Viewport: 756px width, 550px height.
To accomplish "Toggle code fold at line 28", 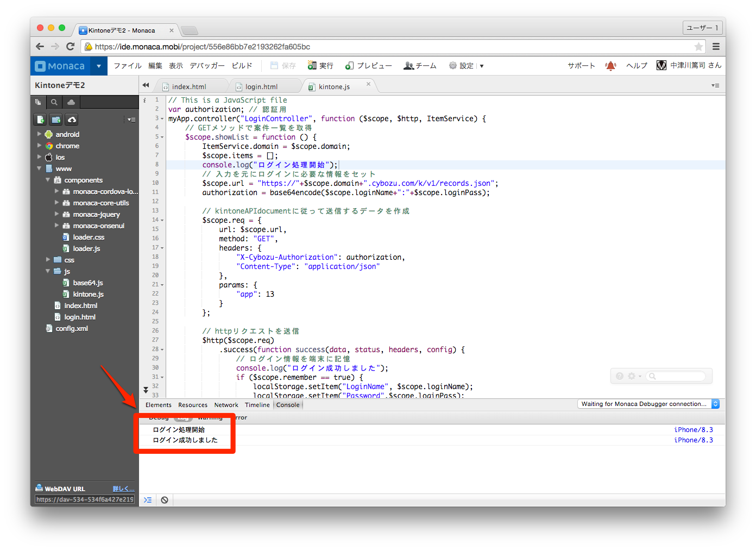I will [162, 350].
